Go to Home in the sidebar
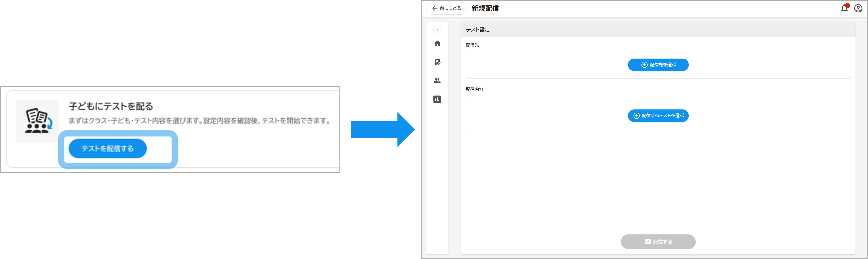This screenshot has width=868, height=259. [437, 43]
